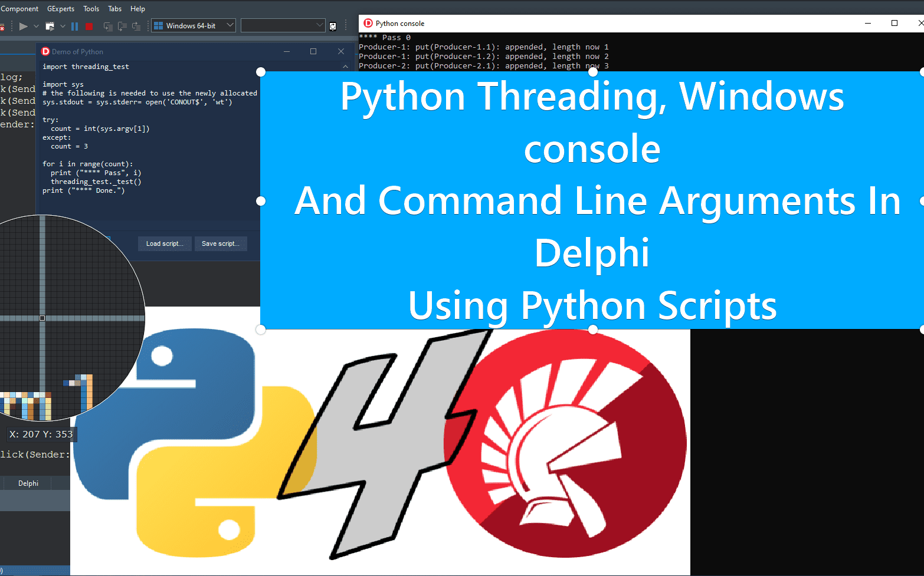Open the GExperts menu

click(61, 9)
